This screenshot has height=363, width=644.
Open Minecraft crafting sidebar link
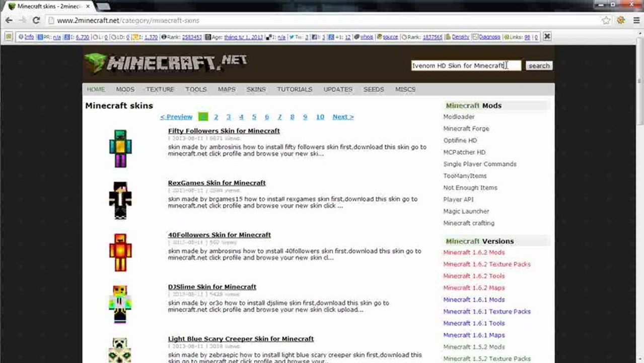pos(469,223)
